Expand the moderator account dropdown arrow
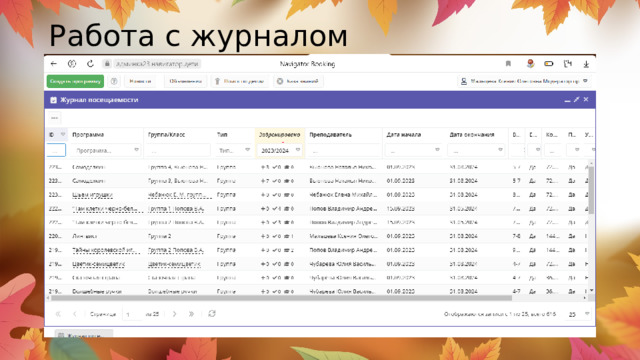640x360 pixels. (x=585, y=81)
